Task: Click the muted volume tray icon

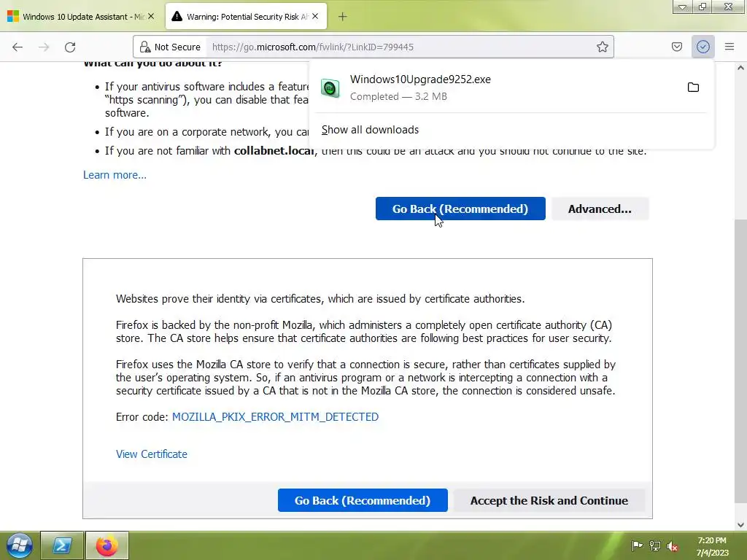Action: click(673, 545)
